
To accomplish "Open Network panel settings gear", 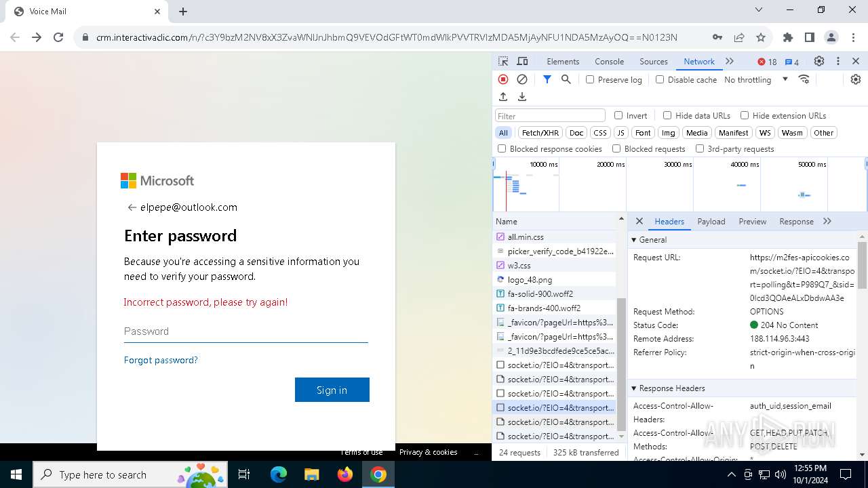I will pos(856,79).
